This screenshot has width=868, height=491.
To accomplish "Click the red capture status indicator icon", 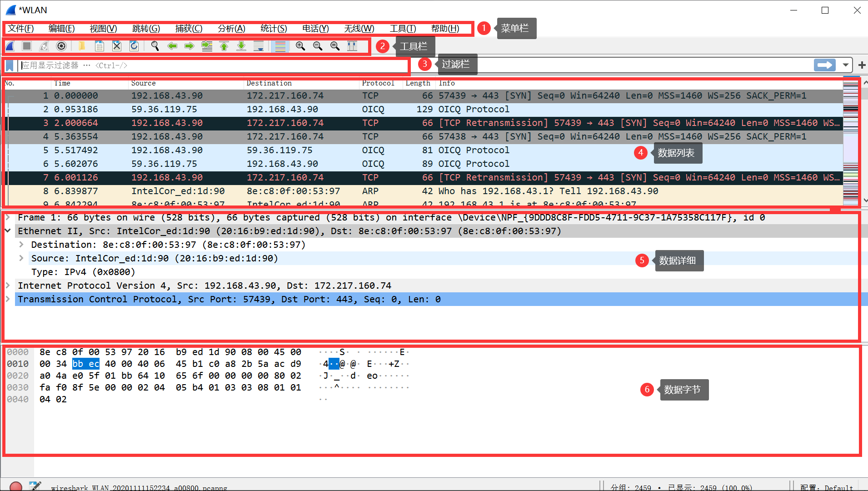I will (x=16, y=486).
